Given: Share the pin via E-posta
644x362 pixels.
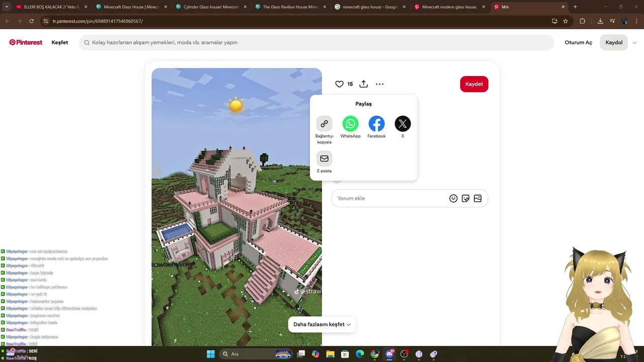Looking at the screenshot, I should (324, 158).
